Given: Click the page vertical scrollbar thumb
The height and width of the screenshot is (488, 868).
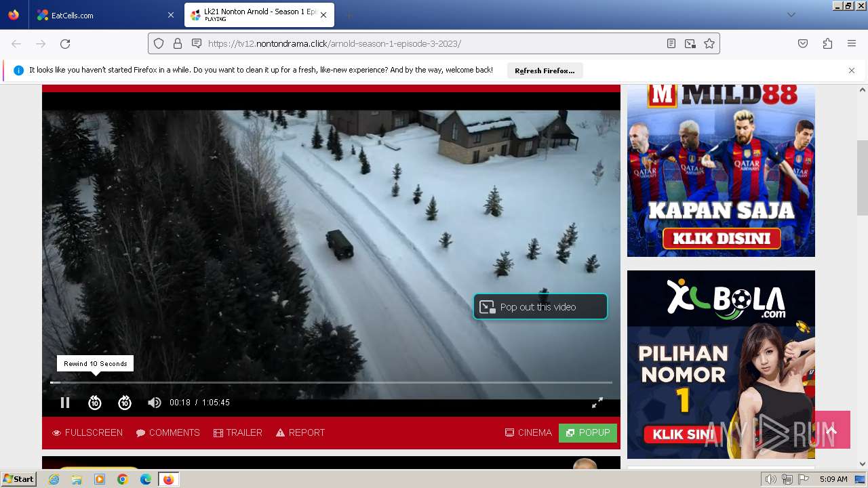Looking at the screenshot, I should [863, 178].
